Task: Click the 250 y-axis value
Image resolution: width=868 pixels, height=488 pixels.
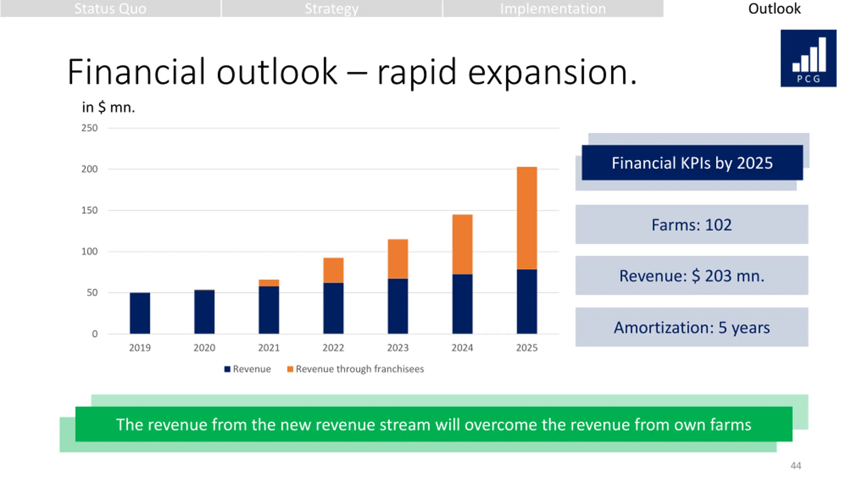Action: coord(90,128)
